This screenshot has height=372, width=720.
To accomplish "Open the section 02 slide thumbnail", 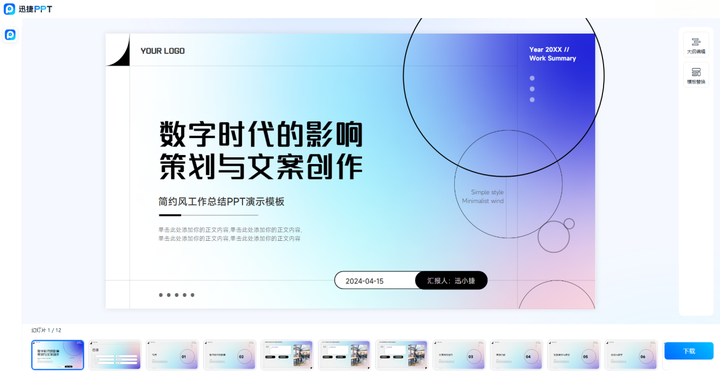I will pyautogui.click(x=230, y=355).
